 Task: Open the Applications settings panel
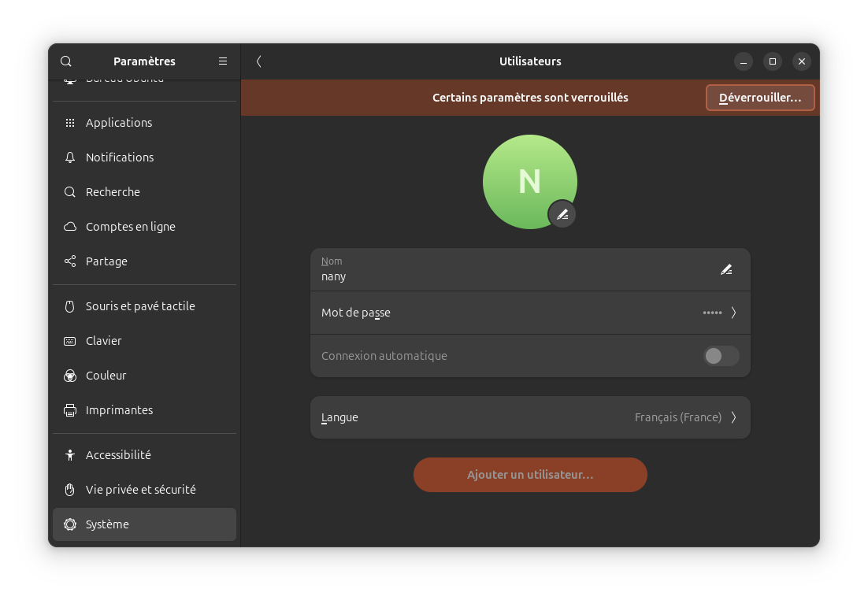pyautogui.click(x=144, y=123)
